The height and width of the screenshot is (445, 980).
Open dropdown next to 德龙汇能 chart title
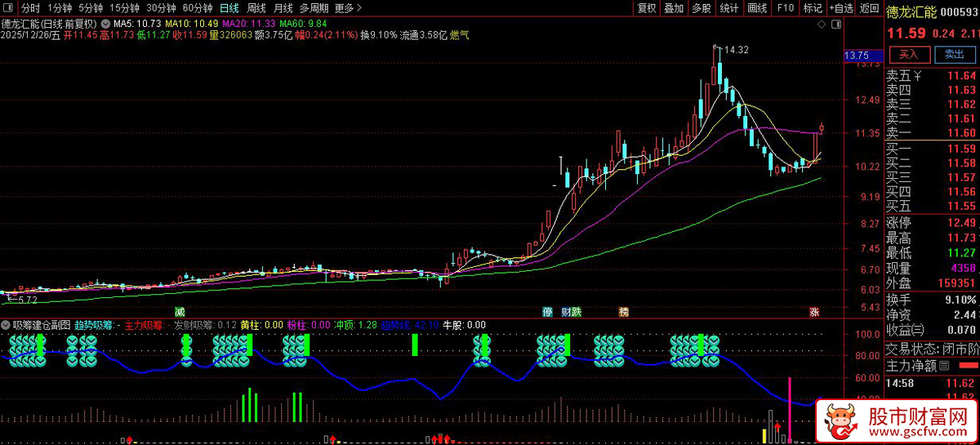pos(104,24)
